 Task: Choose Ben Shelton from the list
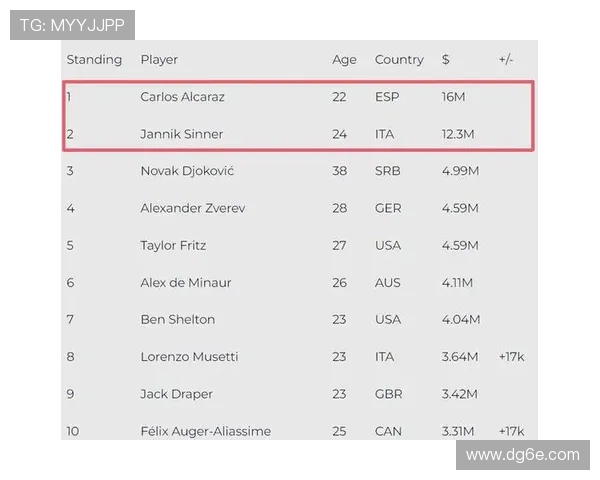(177, 319)
